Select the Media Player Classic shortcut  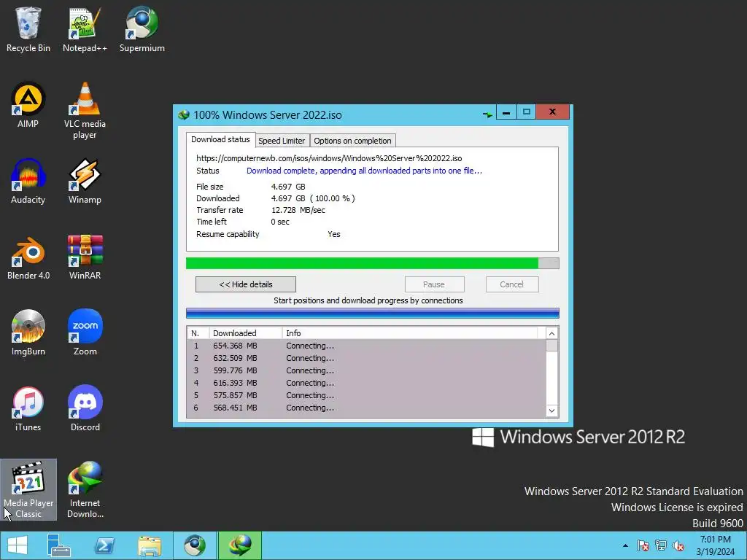[28, 489]
